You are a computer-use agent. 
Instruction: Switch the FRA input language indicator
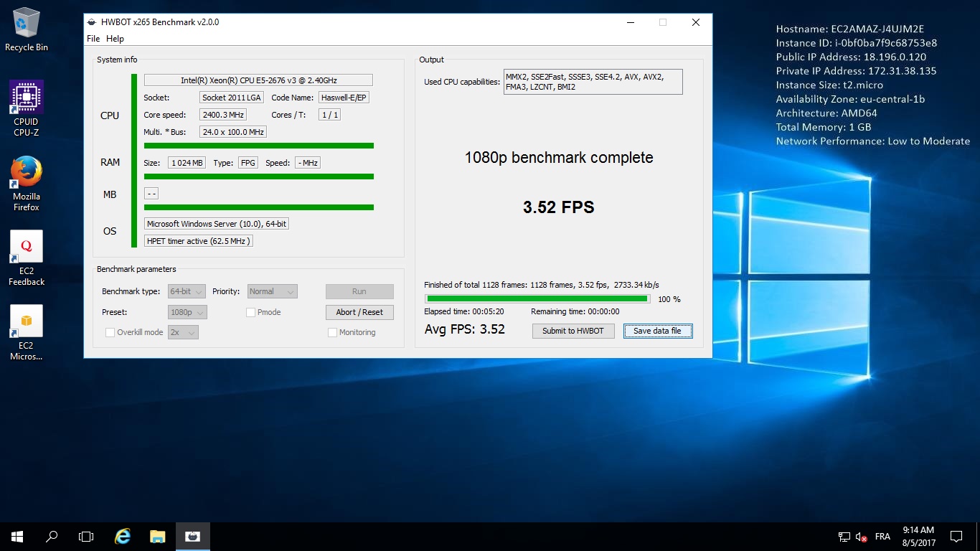882,537
